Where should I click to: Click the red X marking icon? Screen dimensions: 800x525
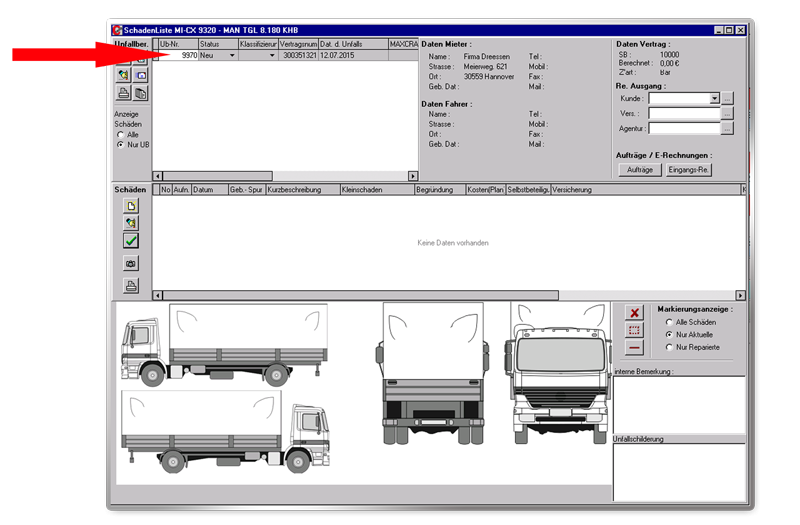point(634,313)
